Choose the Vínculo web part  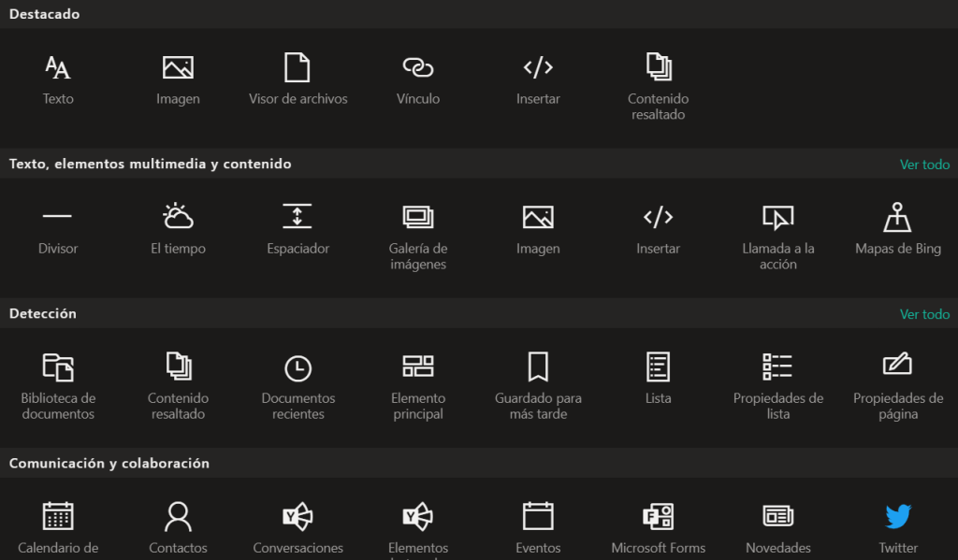click(418, 68)
